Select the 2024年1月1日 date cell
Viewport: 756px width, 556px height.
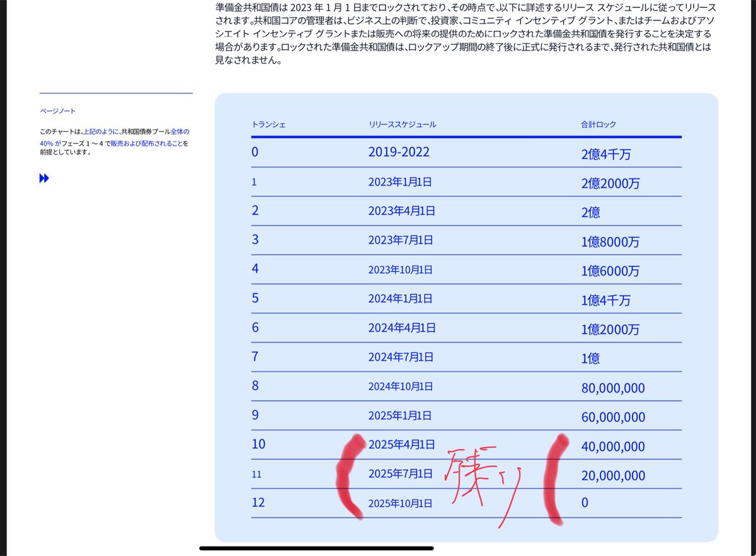[x=401, y=299]
